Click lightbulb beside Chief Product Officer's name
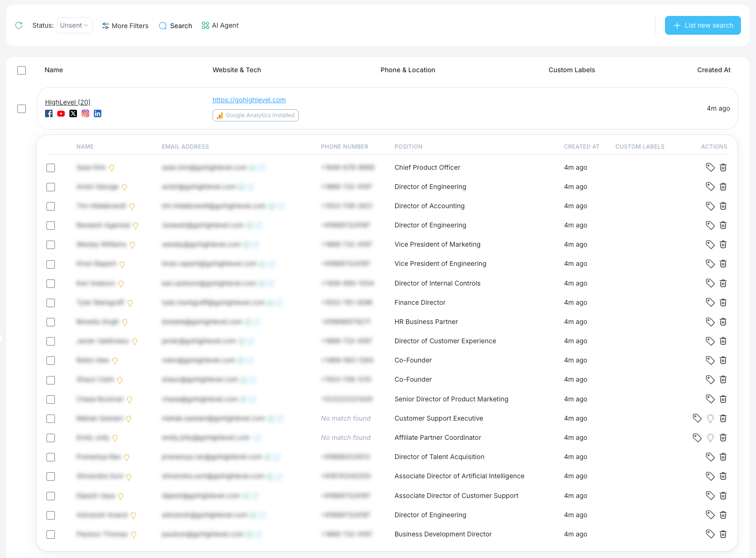The image size is (756, 558). (112, 168)
